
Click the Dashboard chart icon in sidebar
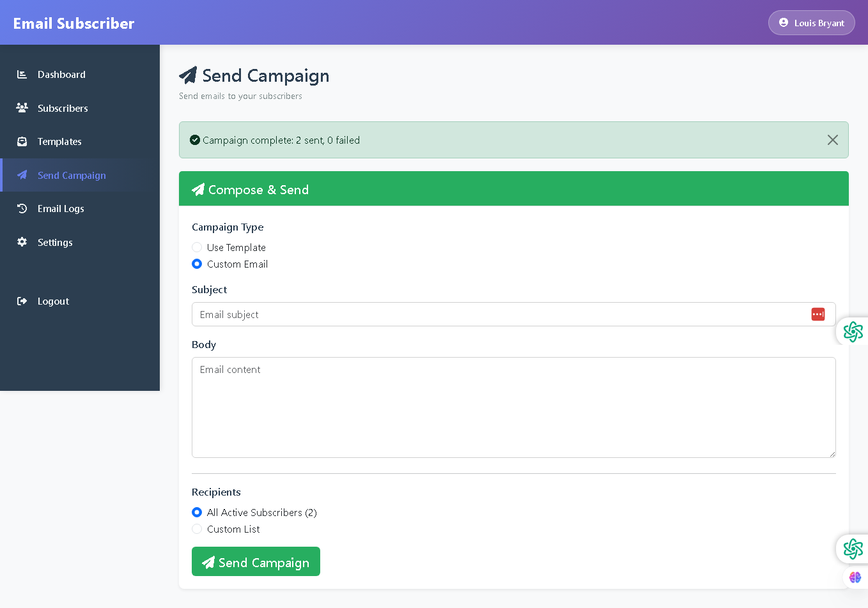22,75
